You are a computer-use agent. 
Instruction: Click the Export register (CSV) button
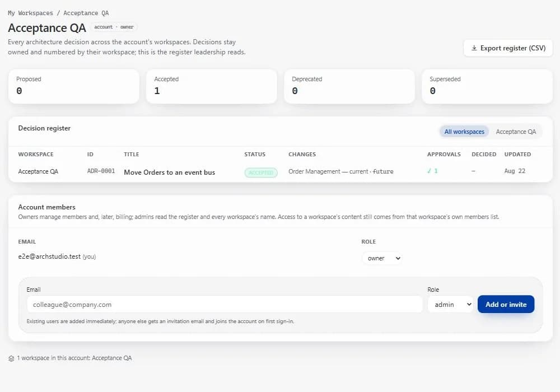(508, 48)
